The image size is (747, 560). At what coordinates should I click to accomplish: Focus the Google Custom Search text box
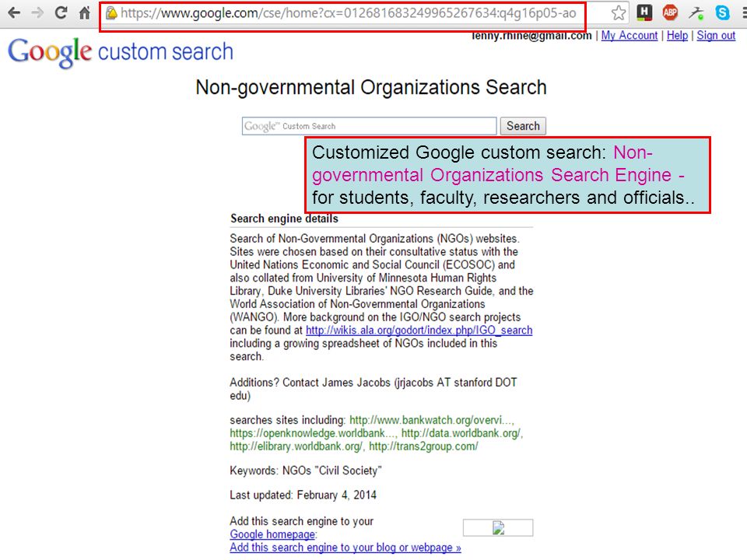click(x=369, y=126)
